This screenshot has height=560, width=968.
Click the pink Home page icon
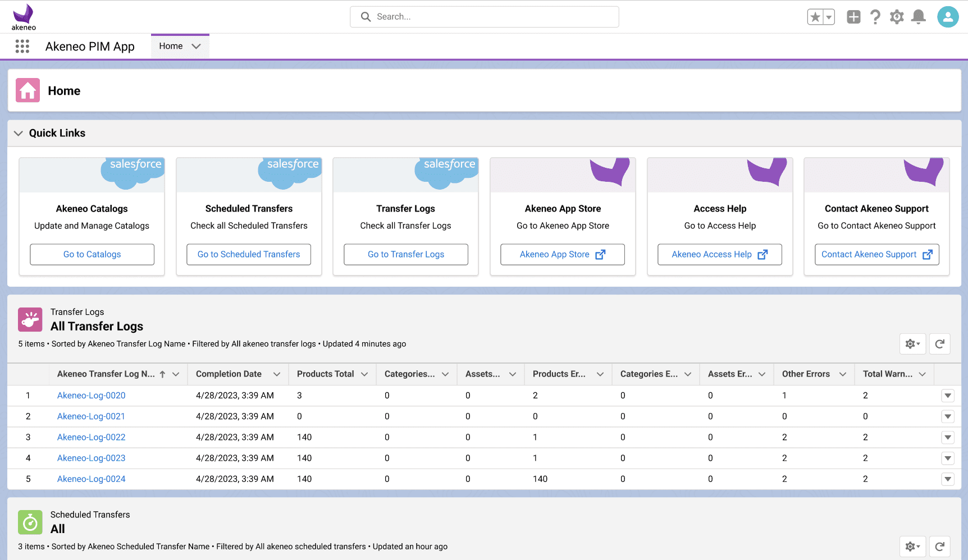click(x=28, y=90)
